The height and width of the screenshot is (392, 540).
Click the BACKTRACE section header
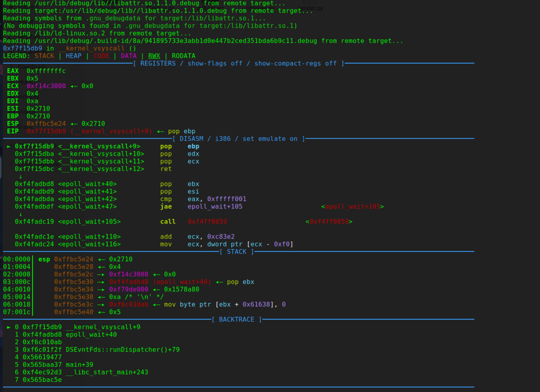coord(237,320)
